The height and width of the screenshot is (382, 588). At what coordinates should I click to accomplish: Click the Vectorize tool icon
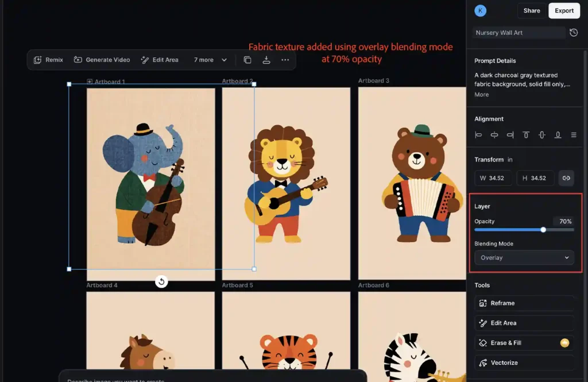482,362
